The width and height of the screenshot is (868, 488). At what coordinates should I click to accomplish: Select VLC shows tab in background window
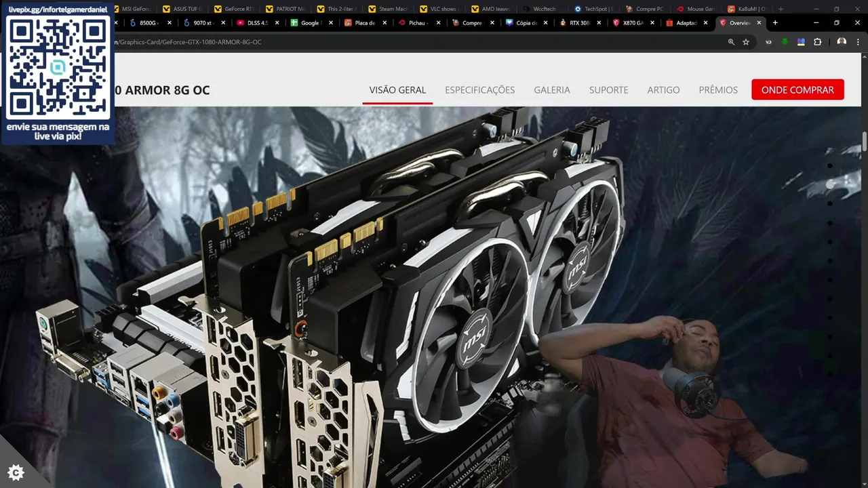pyautogui.click(x=440, y=9)
